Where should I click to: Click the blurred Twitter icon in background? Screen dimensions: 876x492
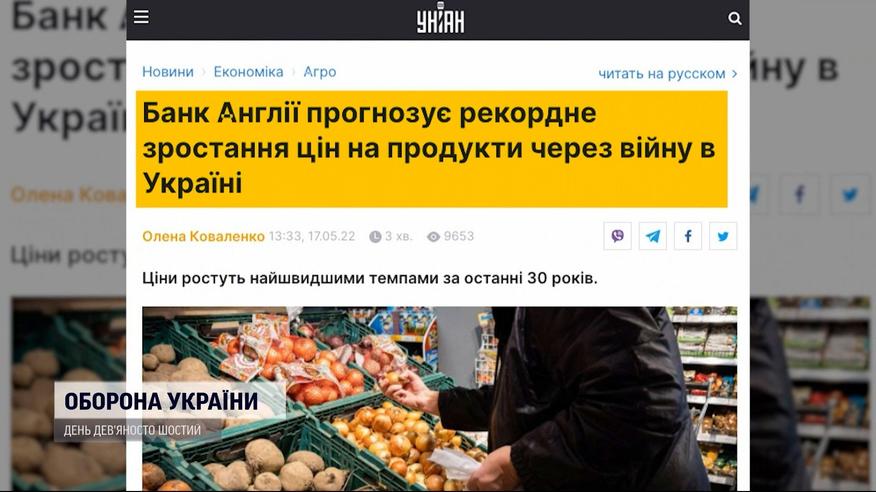850,194
